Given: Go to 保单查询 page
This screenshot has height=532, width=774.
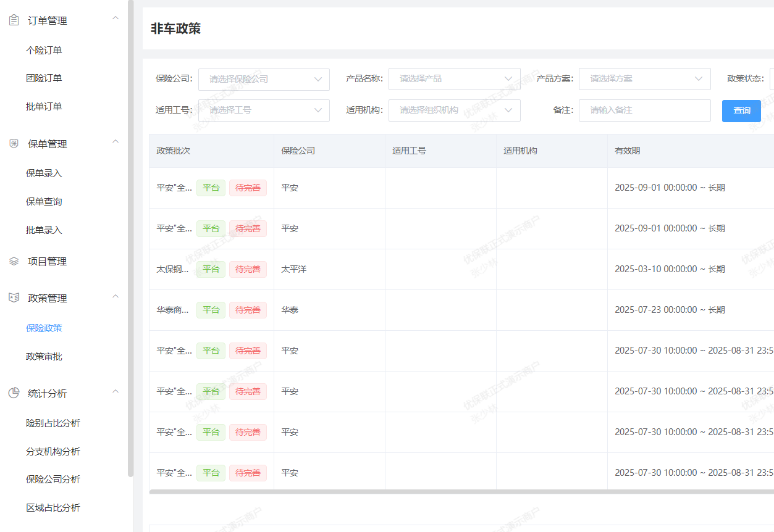Looking at the screenshot, I should (44, 202).
